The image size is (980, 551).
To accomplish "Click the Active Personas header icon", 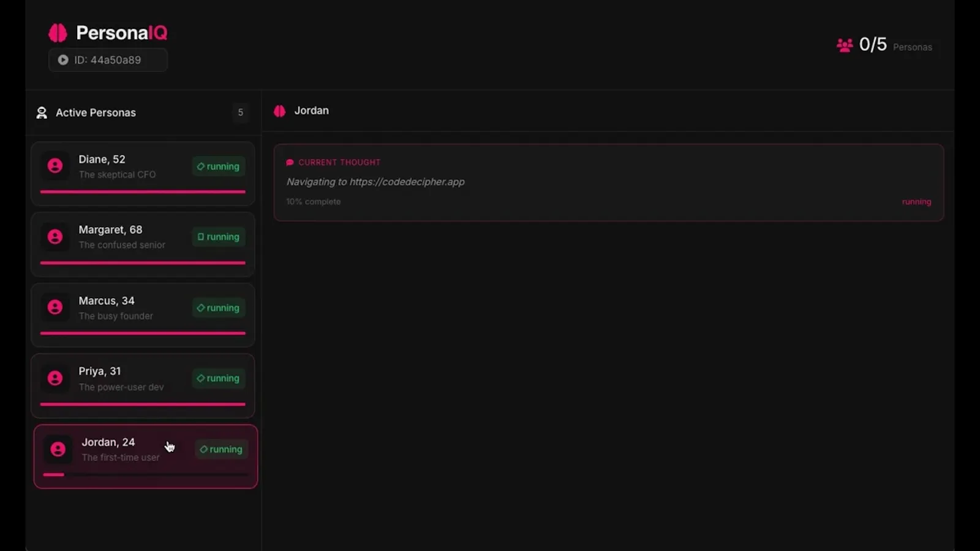I will [x=42, y=113].
